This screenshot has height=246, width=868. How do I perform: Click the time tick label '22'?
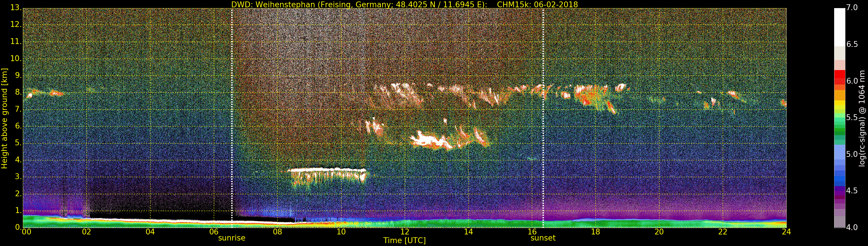pyautogui.click(x=723, y=232)
